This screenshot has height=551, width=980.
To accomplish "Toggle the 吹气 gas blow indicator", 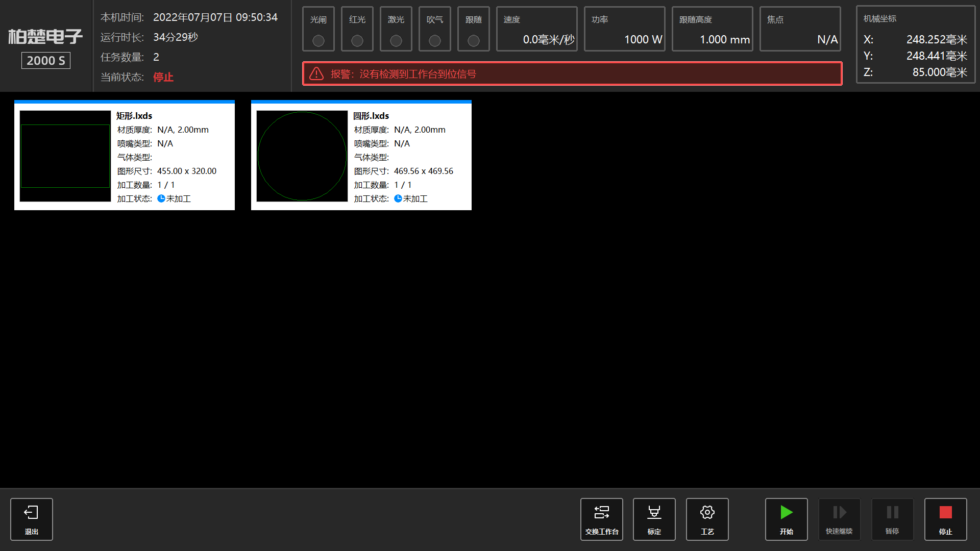I will tap(435, 40).
